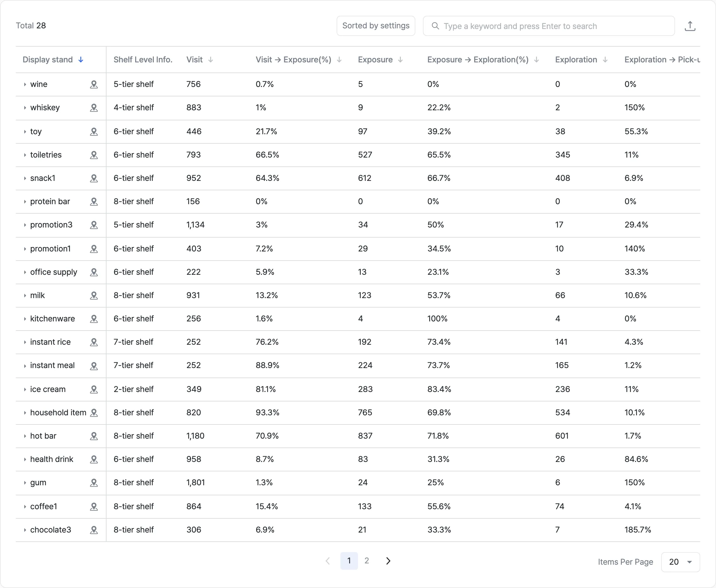Toggle Display stand sort direction
The width and height of the screenshot is (716, 588).
coord(81,60)
